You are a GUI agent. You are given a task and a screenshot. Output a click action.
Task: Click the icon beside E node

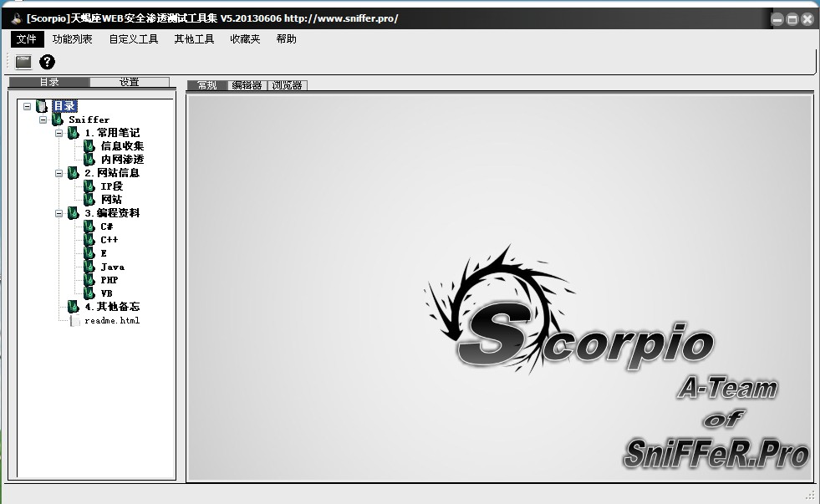click(x=89, y=253)
